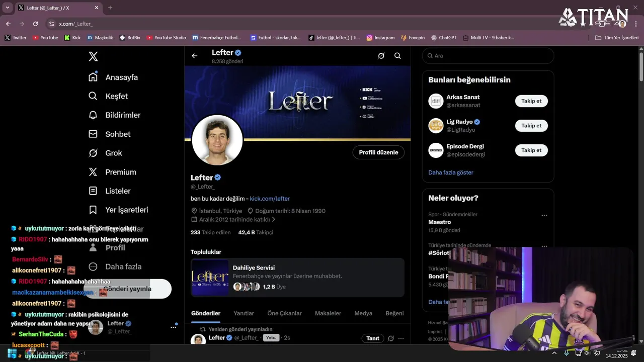Open new browser tab
This screenshot has width=644, height=362.
click(x=110, y=8)
